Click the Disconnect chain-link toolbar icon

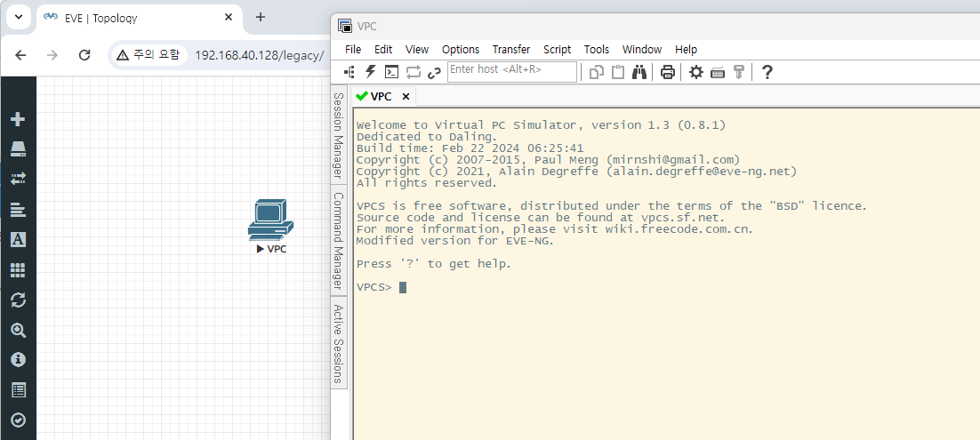tap(434, 73)
